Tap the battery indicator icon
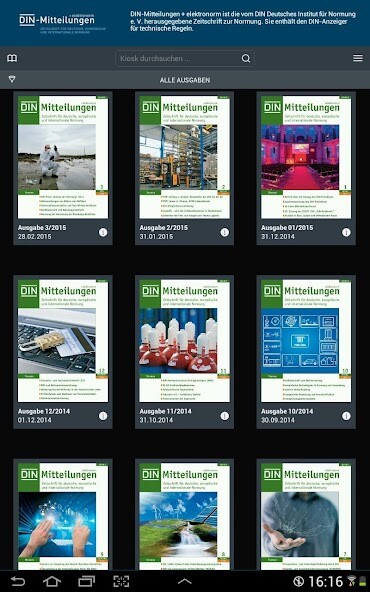This screenshot has height=592, width=370. 363,581
